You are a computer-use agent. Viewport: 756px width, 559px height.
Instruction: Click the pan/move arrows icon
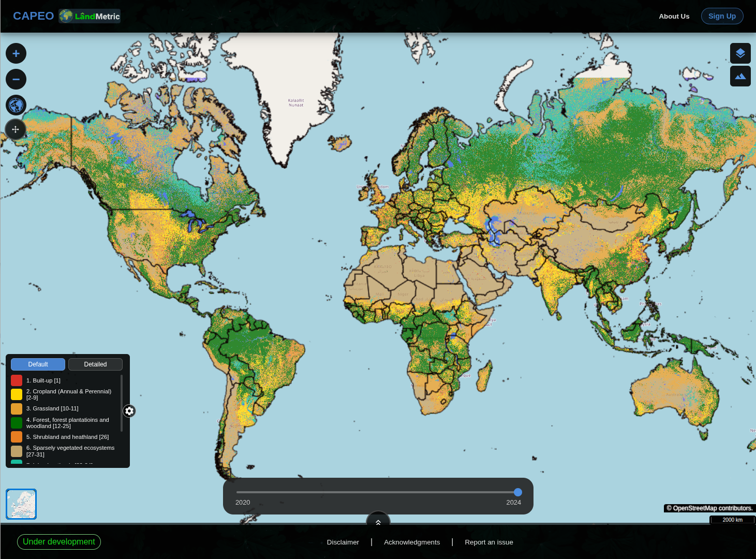click(16, 129)
